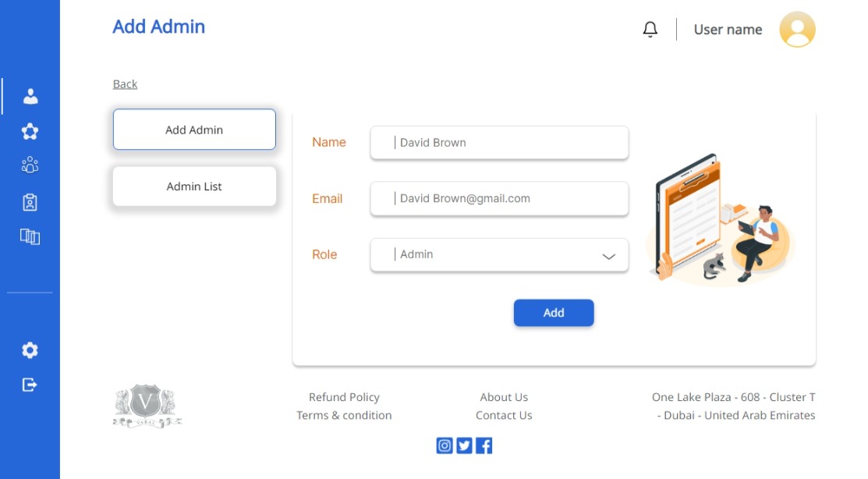
Task: Open the devices sidebar icon
Action: pos(30,236)
